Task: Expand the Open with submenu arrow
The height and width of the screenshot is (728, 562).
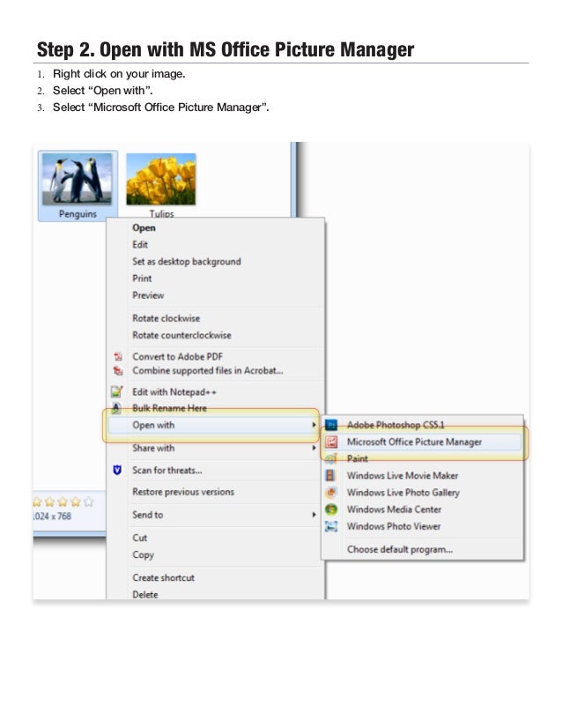Action: [314, 425]
